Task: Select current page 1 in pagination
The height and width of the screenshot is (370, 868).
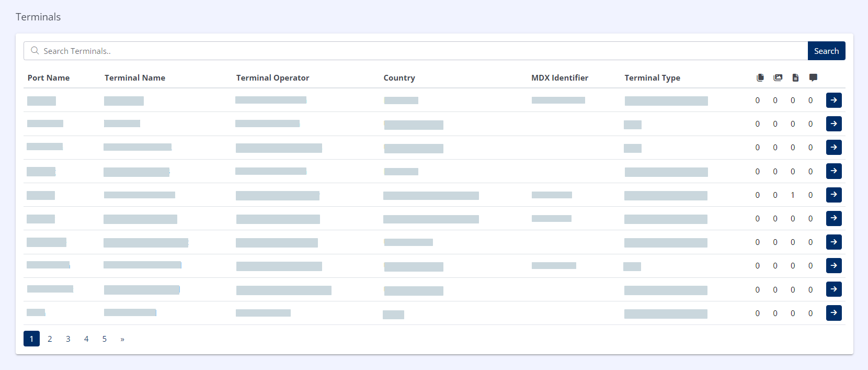Action: 31,339
